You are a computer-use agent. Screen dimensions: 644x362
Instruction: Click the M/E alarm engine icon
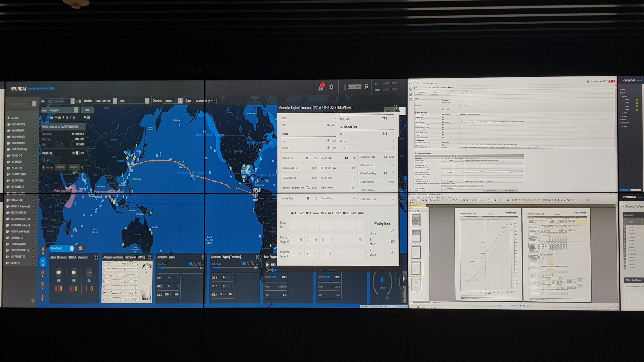(59, 272)
